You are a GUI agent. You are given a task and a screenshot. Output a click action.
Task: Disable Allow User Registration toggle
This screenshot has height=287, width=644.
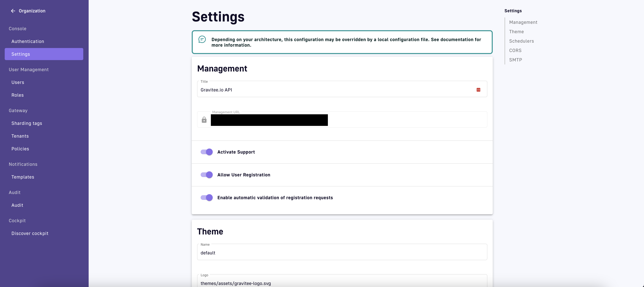click(x=206, y=175)
